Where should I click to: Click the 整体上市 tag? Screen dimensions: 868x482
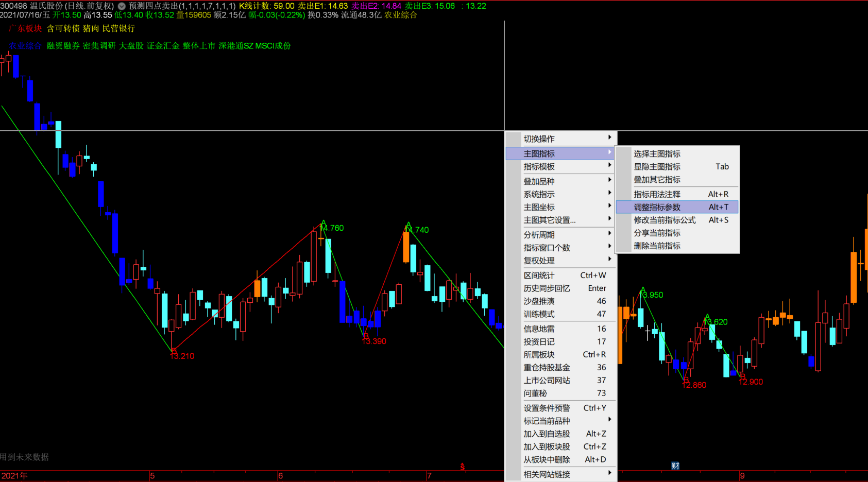pos(199,46)
